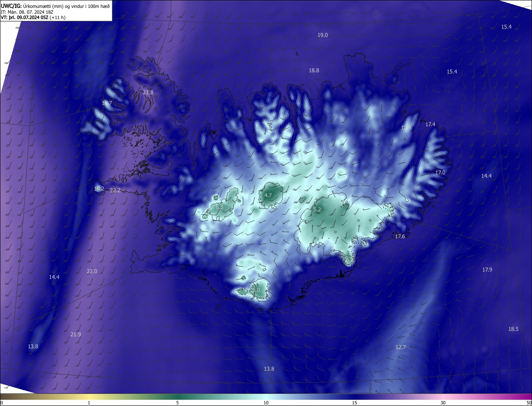Click the 12.7 value label on the map
The height and width of the screenshot is (406, 532).
tap(400, 347)
